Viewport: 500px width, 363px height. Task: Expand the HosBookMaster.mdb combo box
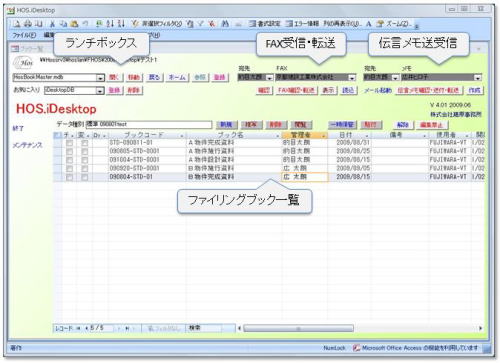(100, 78)
